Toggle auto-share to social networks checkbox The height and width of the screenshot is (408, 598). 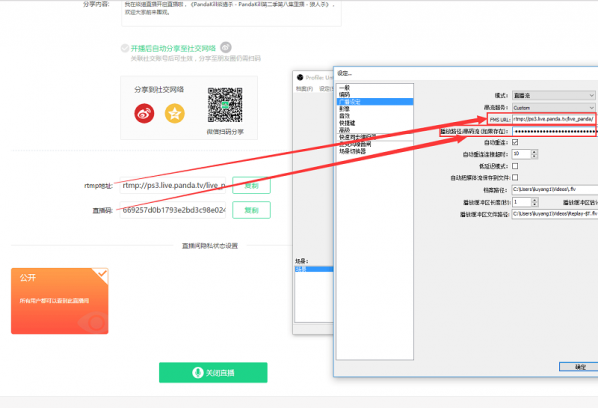click(125, 48)
